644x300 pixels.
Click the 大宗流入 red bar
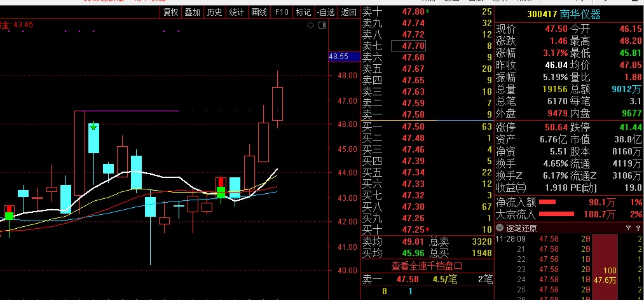pyautogui.click(x=556, y=214)
